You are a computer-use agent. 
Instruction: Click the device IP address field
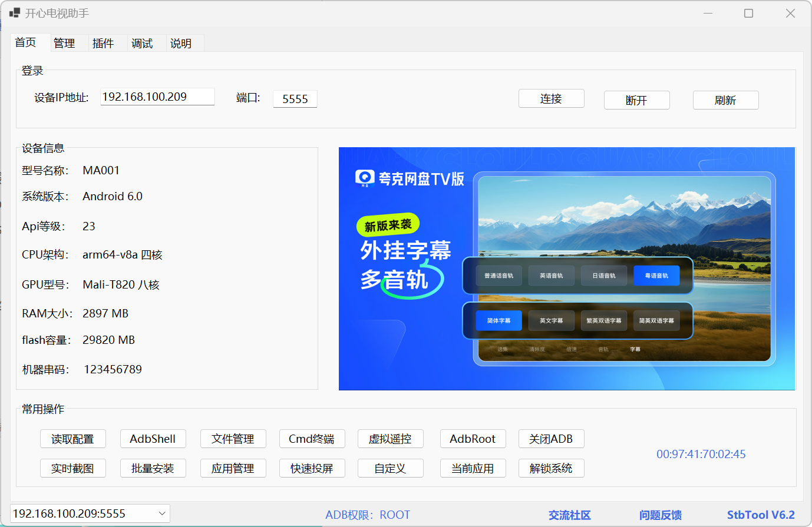pos(157,97)
